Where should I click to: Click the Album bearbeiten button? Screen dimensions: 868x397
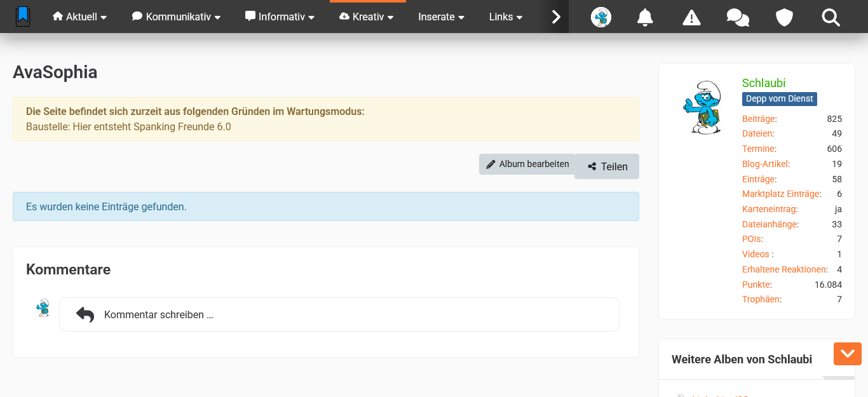527,164
